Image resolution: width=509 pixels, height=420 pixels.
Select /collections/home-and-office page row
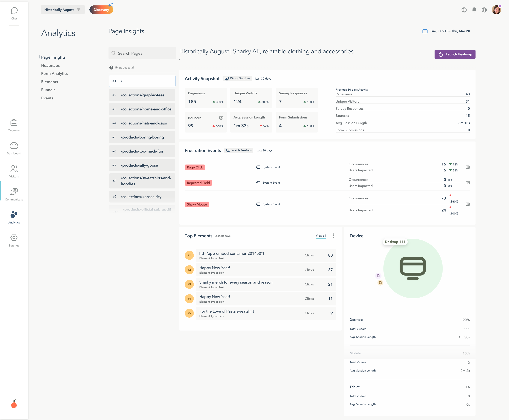point(142,109)
